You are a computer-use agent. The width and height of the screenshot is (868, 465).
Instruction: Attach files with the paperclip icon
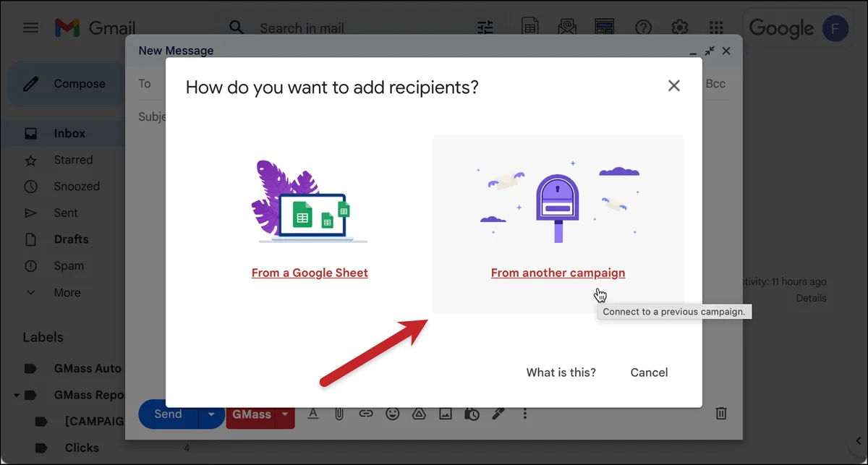(x=339, y=414)
